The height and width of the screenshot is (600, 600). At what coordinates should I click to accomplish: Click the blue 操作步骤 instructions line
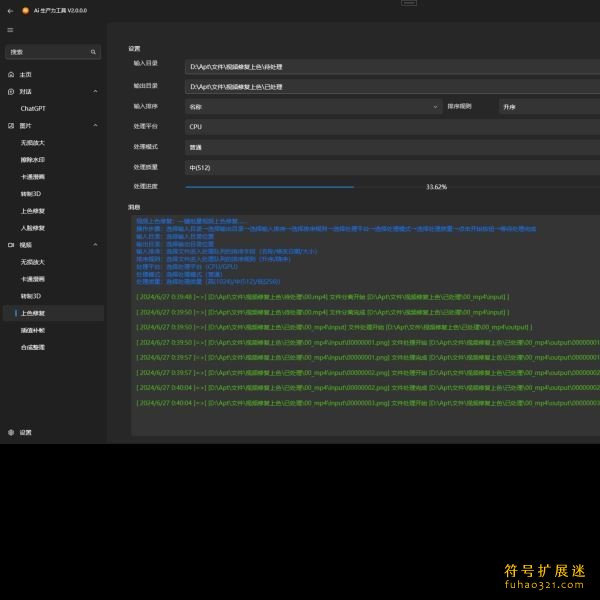[336, 229]
